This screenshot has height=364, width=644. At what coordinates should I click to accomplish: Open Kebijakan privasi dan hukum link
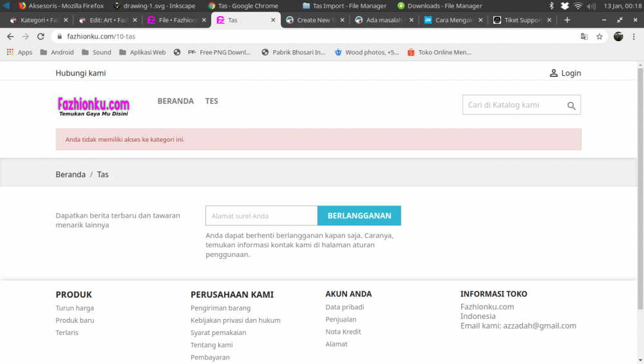tap(235, 320)
